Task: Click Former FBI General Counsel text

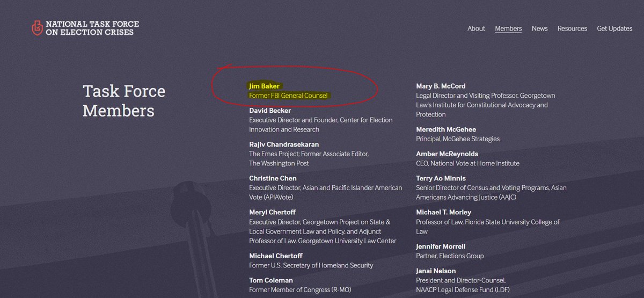Action: coord(288,96)
